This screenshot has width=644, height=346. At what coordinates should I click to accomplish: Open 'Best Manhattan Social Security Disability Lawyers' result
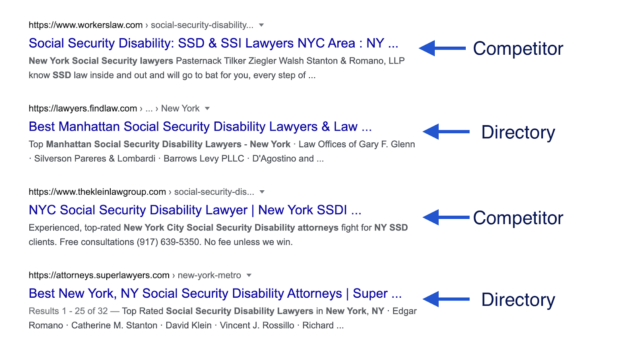200,126
